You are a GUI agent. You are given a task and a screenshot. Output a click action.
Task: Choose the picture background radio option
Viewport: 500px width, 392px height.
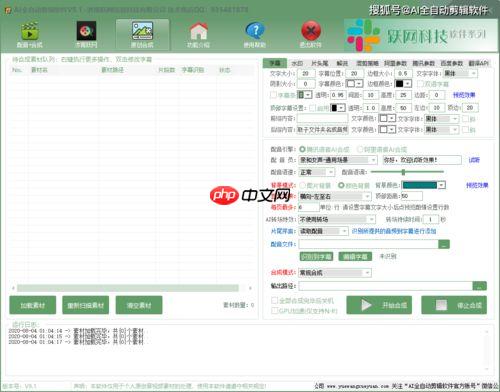pyautogui.click(x=303, y=185)
